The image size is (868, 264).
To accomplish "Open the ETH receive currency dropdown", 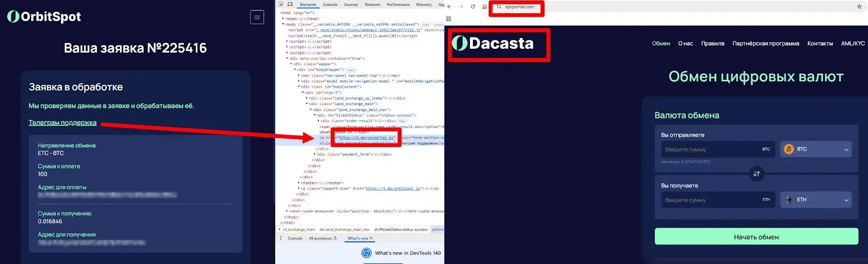I will 816,199.
